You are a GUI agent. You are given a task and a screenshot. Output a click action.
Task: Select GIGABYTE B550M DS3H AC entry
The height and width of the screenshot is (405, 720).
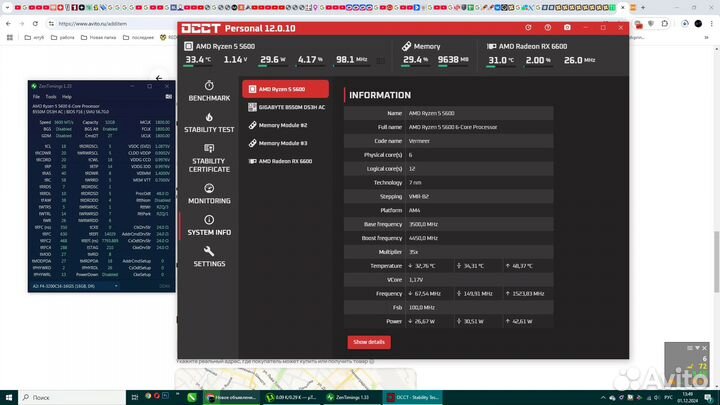click(x=285, y=107)
